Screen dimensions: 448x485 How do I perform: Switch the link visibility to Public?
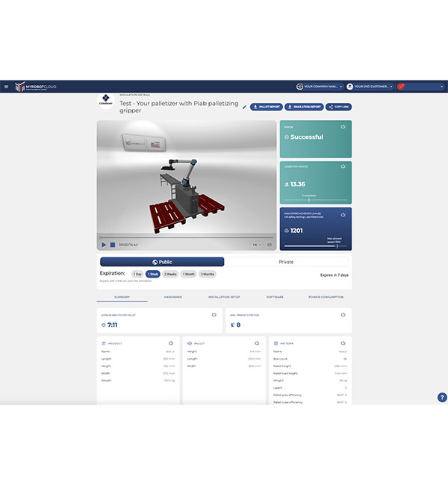tap(162, 262)
